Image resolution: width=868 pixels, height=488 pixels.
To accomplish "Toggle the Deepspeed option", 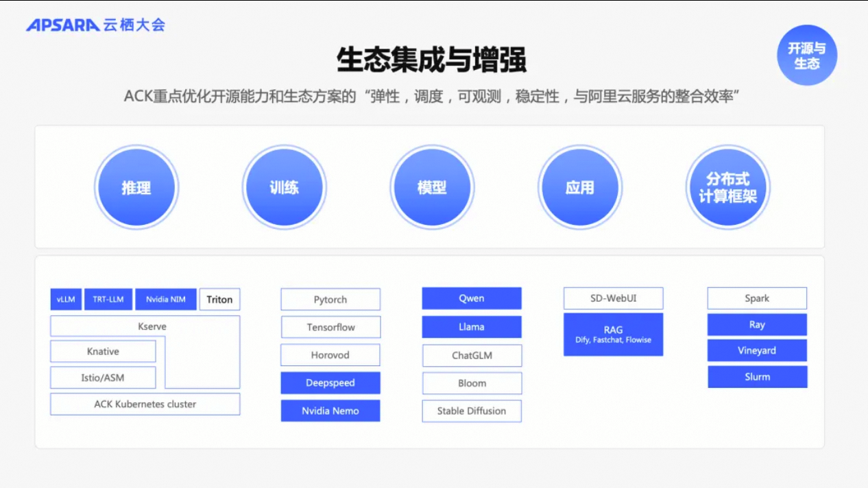I will coord(330,382).
